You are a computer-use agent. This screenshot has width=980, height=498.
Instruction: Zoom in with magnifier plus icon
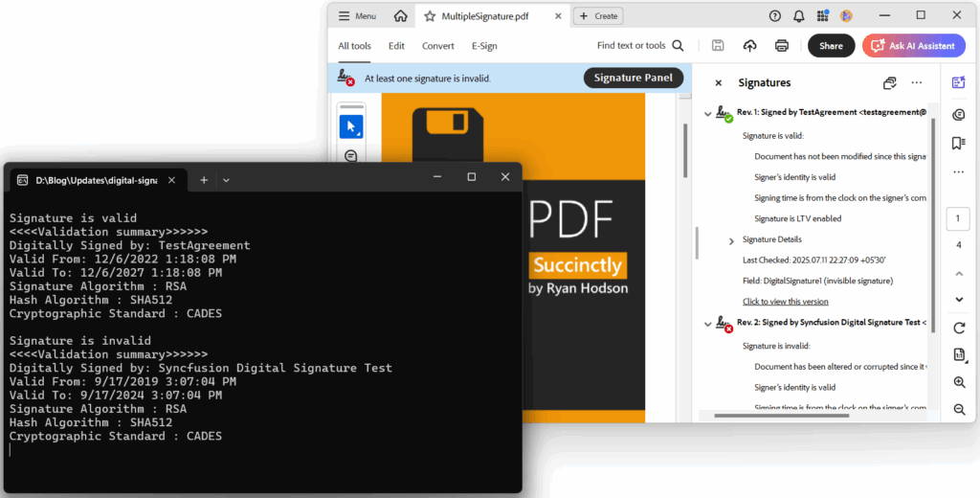[959, 382]
